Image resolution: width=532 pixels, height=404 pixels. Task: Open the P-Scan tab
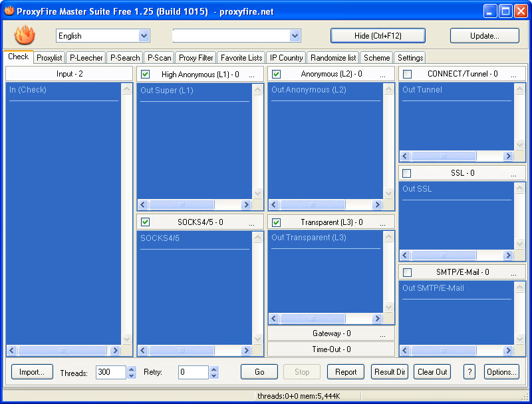tap(159, 58)
